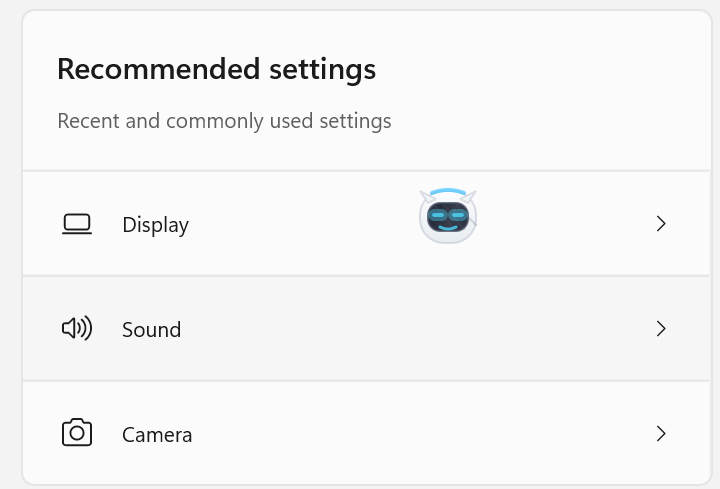720x489 pixels.
Task: Click the camera icon beside Camera
Action: point(77,433)
